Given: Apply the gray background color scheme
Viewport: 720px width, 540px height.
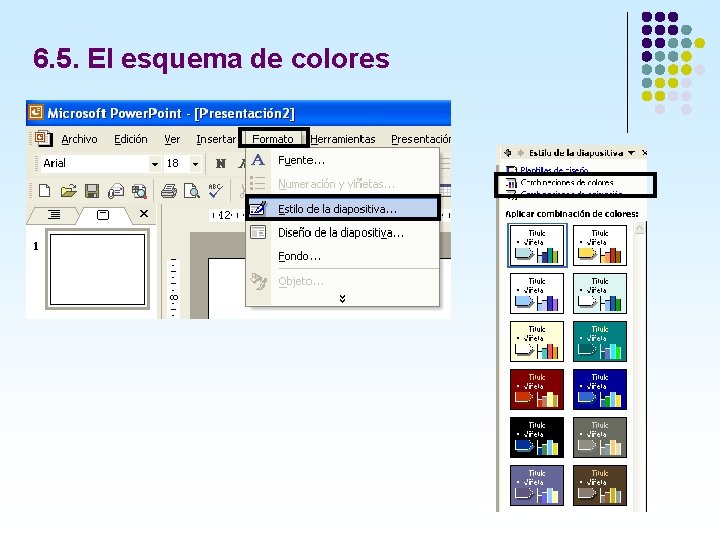Looking at the screenshot, I should (x=600, y=438).
